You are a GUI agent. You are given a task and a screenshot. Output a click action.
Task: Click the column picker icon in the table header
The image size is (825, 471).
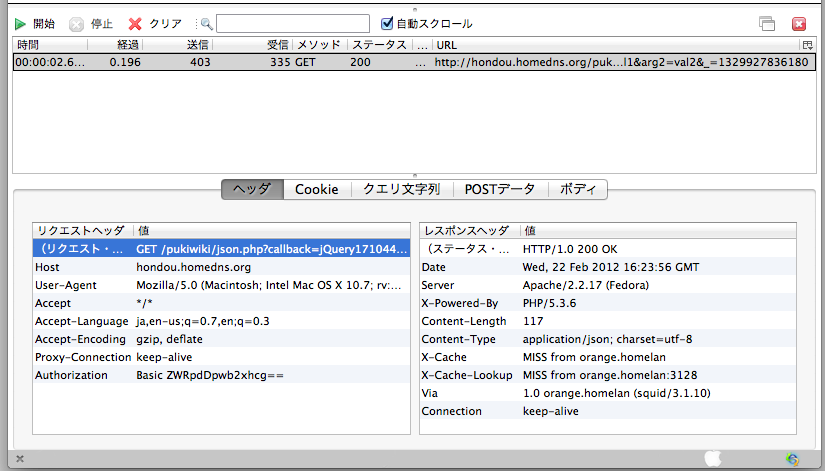coord(807,45)
